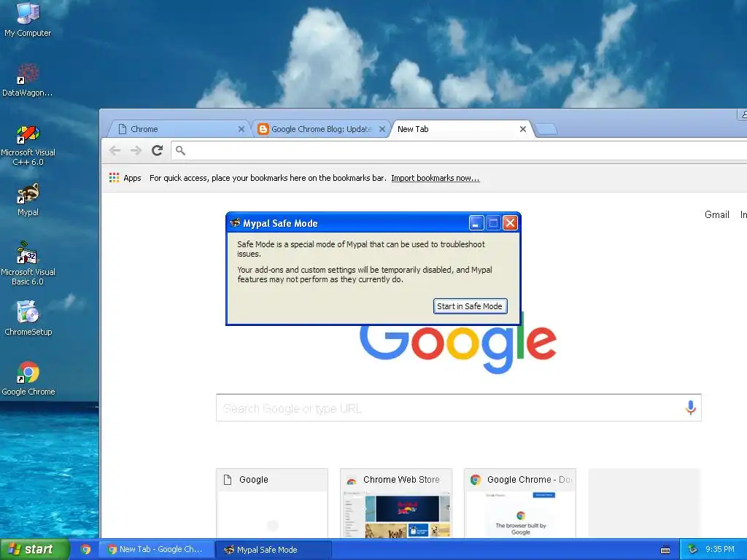Switch to New Tab - Google Chrome taskbar button

(x=156, y=550)
